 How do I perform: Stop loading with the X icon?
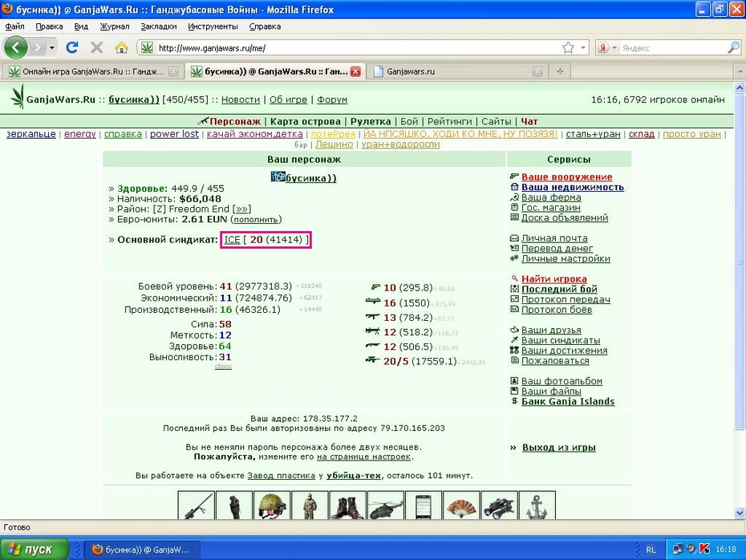(x=96, y=47)
